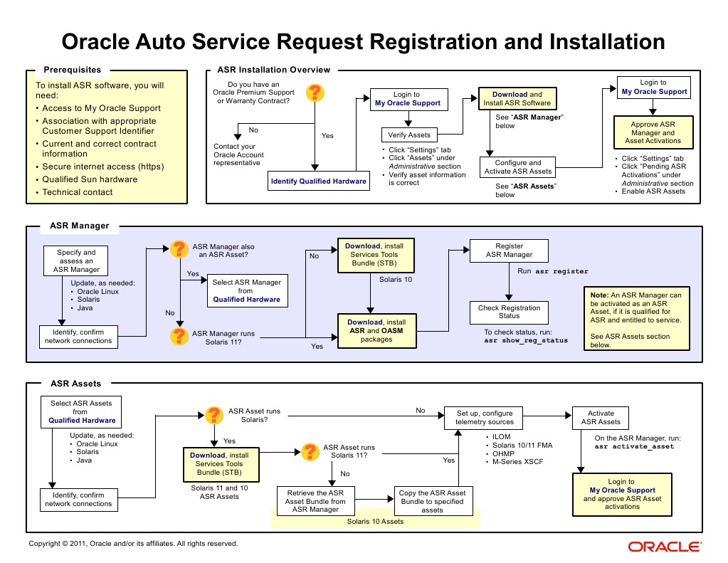Click the question mark icon beside Premium Support question
The width and height of the screenshot is (728, 563).
(x=315, y=93)
